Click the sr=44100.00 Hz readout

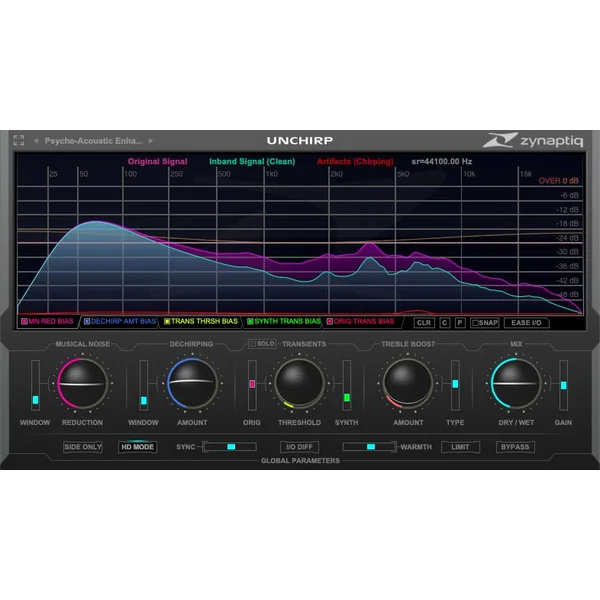[x=442, y=161]
